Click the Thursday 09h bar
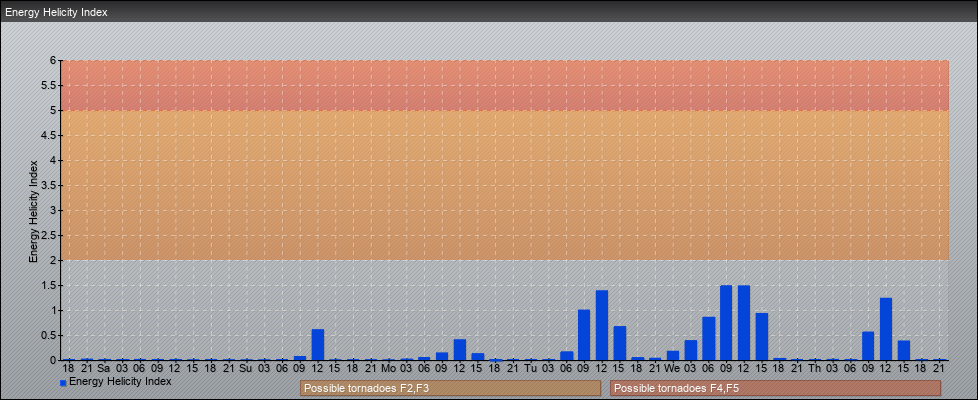 tap(868, 346)
